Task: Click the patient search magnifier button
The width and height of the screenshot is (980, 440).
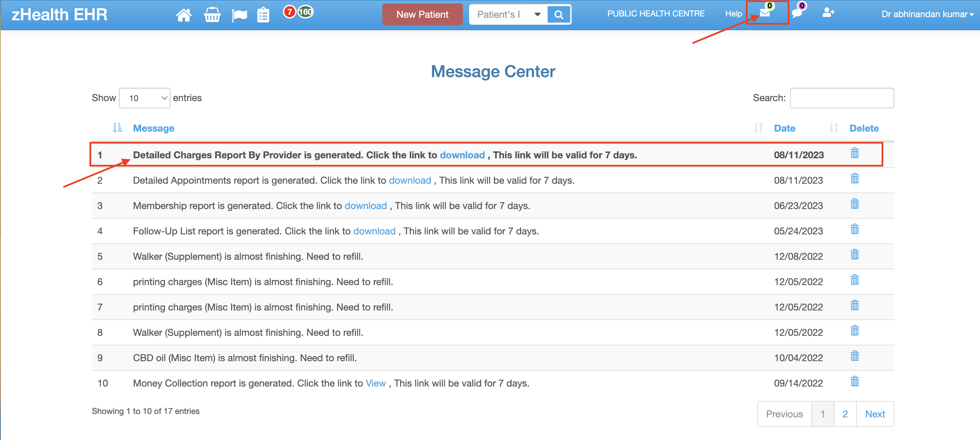Action: [x=559, y=14]
